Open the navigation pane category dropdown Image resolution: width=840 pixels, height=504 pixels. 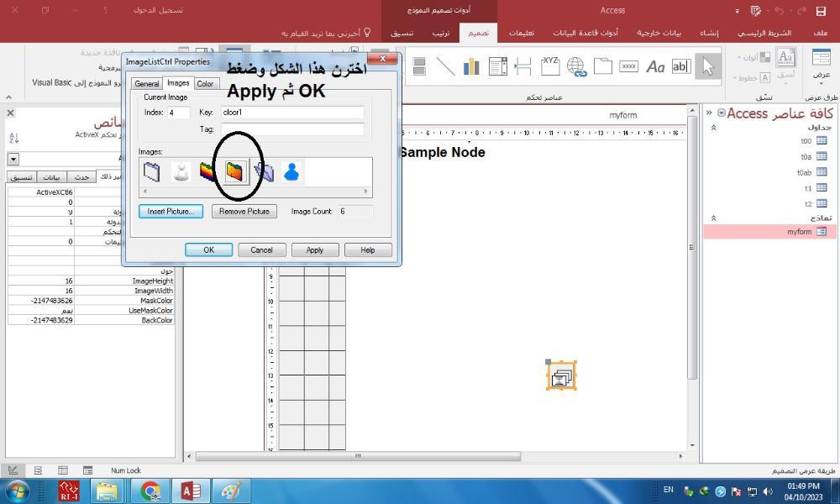721,113
